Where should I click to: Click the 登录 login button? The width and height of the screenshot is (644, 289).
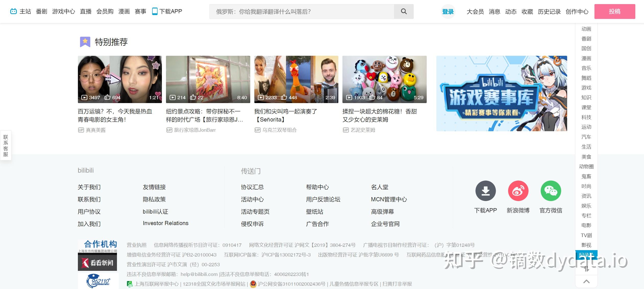coord(448,12)
